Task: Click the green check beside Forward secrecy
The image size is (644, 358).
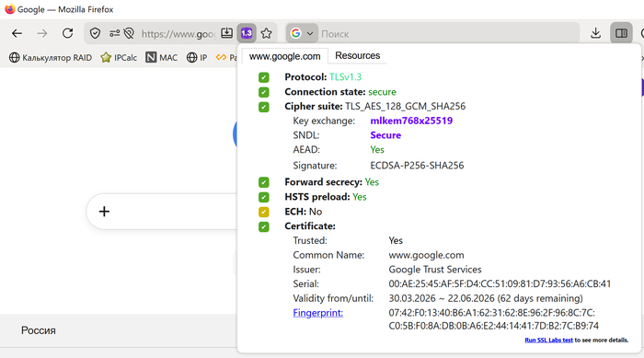Action: pos(264,182)
